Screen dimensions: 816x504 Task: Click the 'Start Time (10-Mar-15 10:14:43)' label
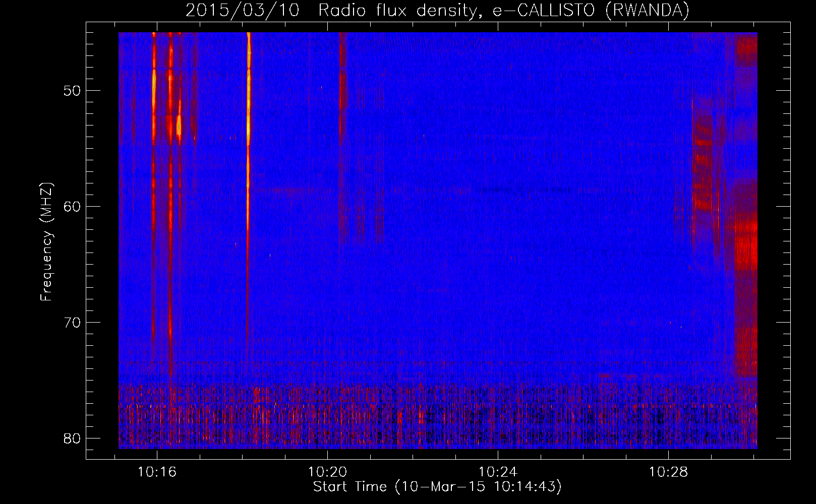(437, 487)
